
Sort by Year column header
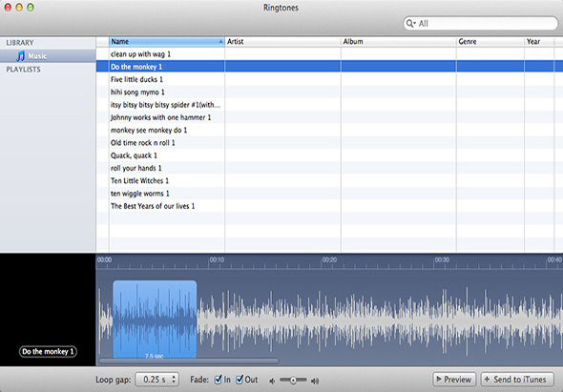coord(539,42)
